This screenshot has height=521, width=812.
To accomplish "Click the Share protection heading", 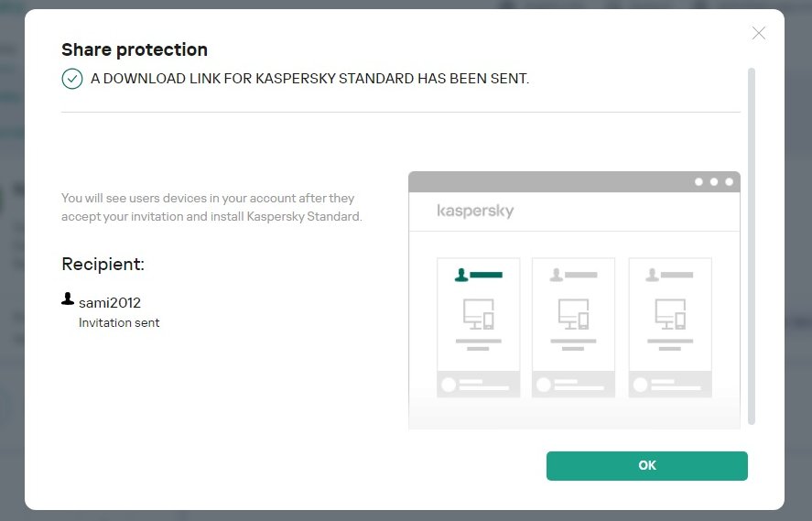I will [135, 49].
